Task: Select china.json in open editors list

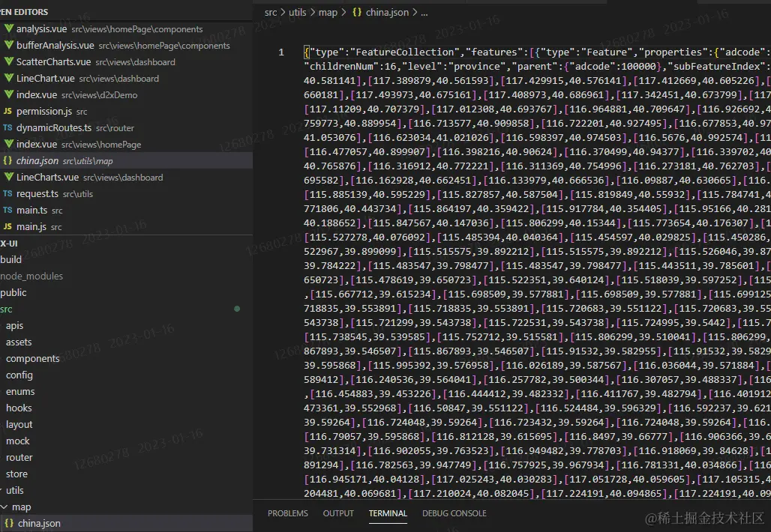Action: click(126, 160)
